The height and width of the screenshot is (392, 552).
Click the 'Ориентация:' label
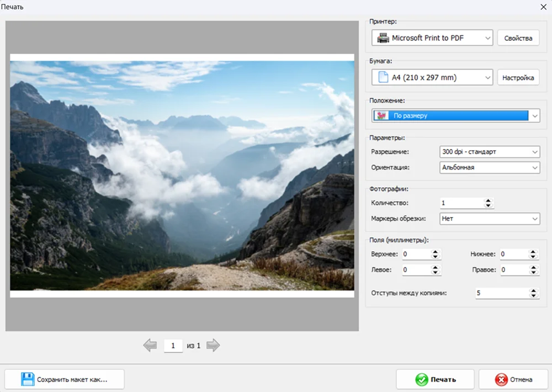[390, 167]
